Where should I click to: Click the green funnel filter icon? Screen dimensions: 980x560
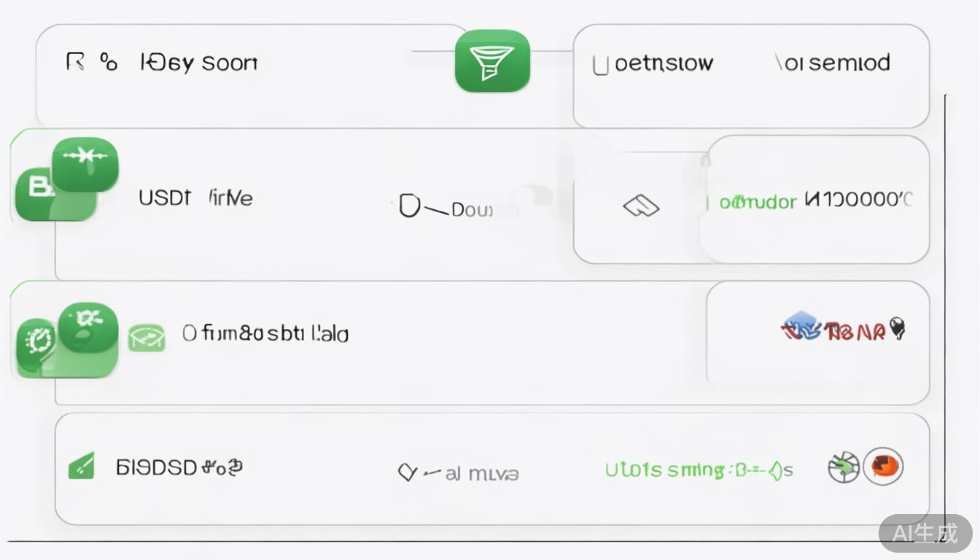(x=492, y=61)
